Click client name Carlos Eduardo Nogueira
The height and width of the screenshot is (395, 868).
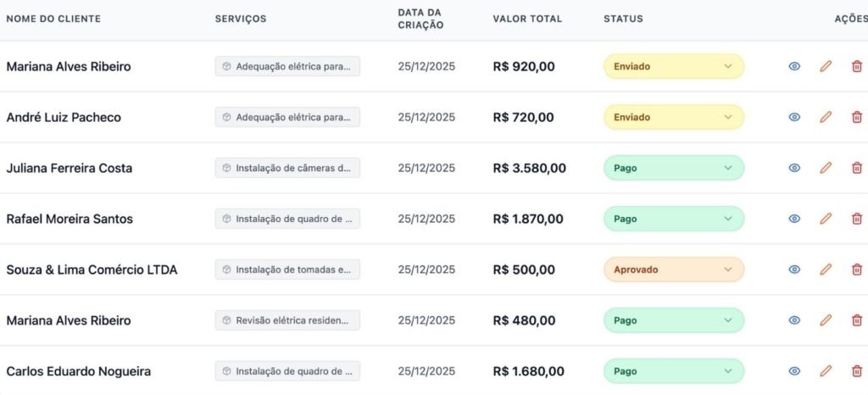click(x=79, y=371)
